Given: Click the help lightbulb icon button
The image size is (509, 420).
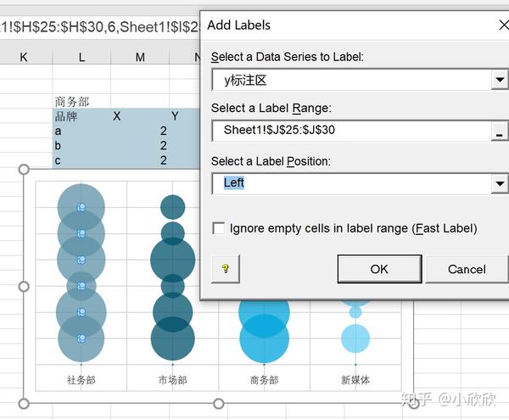Looking at the screenshot, I should coord(226,269).
